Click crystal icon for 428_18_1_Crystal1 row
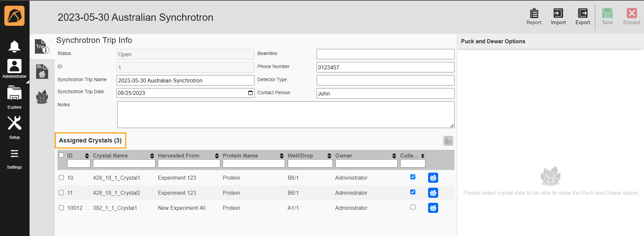Image resolution: width=644 pixels, height=236 pixels. coord(433,178)
